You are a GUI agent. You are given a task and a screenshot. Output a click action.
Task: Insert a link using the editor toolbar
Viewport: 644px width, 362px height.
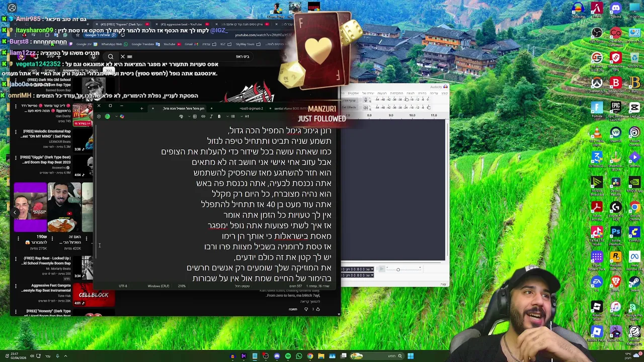[203, 117]
